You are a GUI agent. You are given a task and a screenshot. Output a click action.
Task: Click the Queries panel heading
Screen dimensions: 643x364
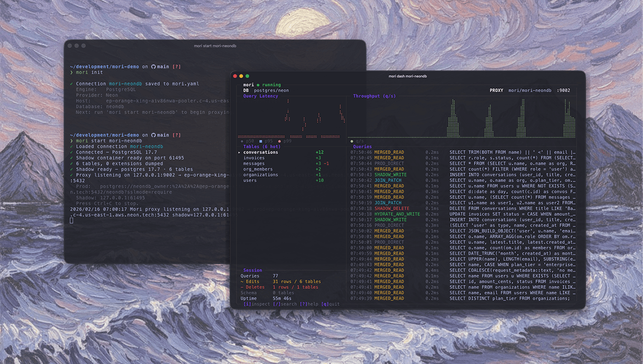[x=362, y=147]
